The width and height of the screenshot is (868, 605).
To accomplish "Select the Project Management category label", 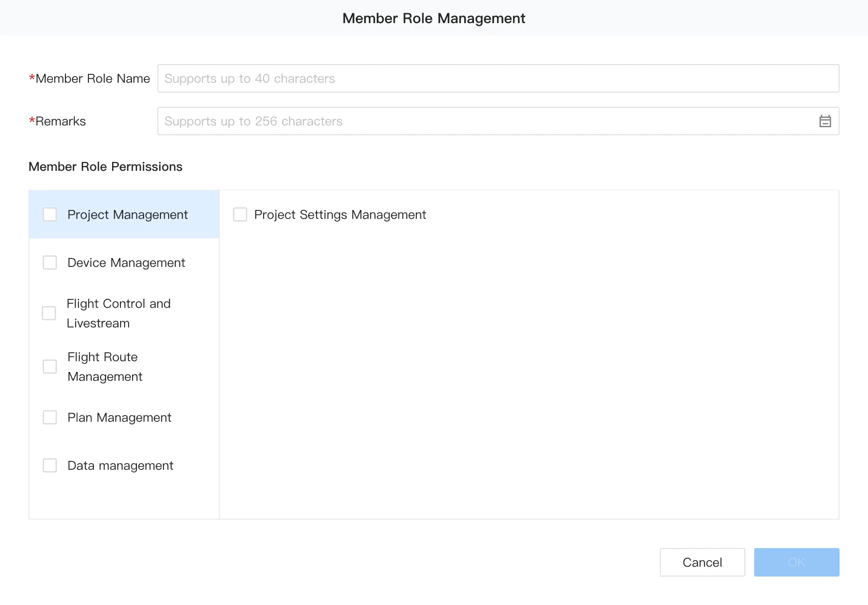I will [x=128, y=214].
